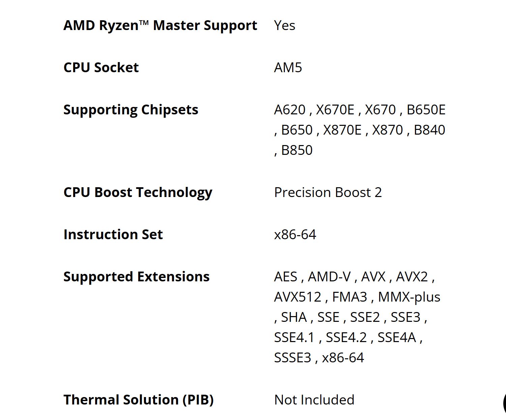Click the Supporting Chipsets heading
This screenshot has width=506, height=420.
pyautogui.click(x=130, y=110)
